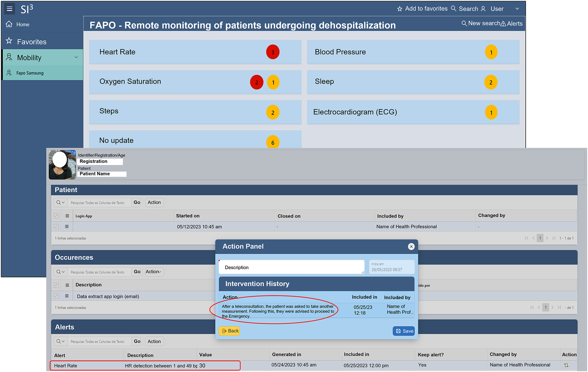Close the Action Panel dialog

tap(411, 246)
